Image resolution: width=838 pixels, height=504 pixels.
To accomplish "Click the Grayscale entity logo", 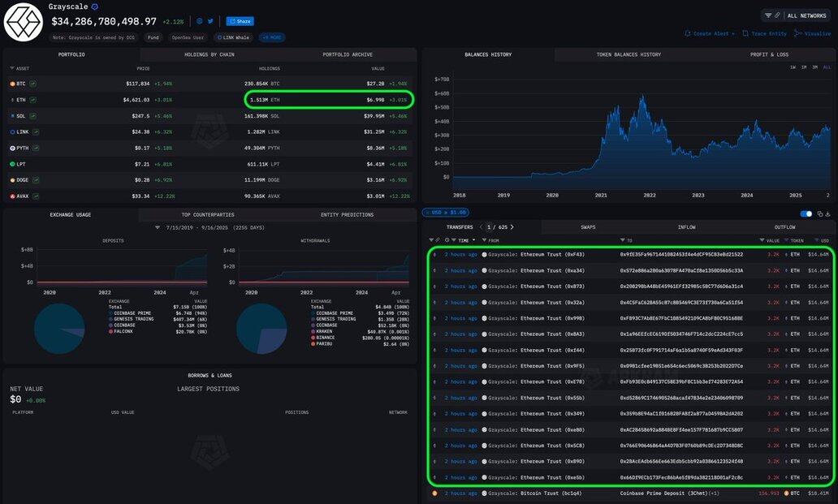I will point(23,23).
